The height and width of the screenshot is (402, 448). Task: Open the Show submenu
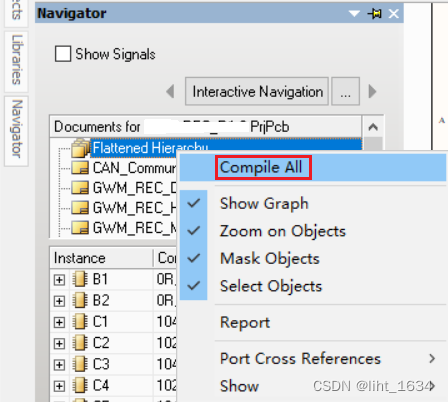(x=313, y=386)
